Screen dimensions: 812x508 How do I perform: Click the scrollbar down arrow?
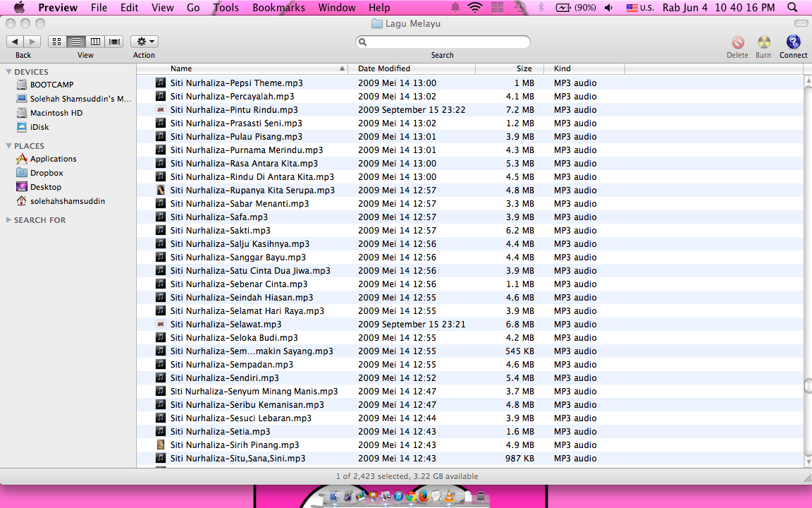[807, 462]
